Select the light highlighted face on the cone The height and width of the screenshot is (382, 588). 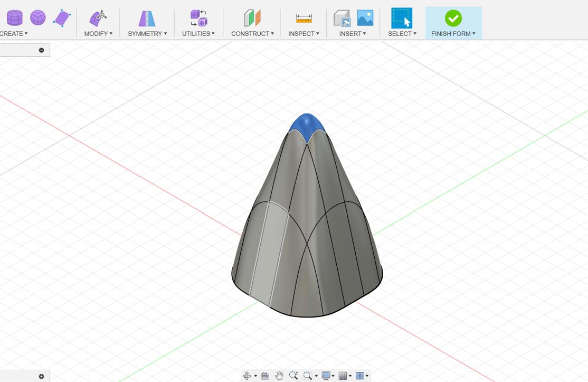point(269,255)
